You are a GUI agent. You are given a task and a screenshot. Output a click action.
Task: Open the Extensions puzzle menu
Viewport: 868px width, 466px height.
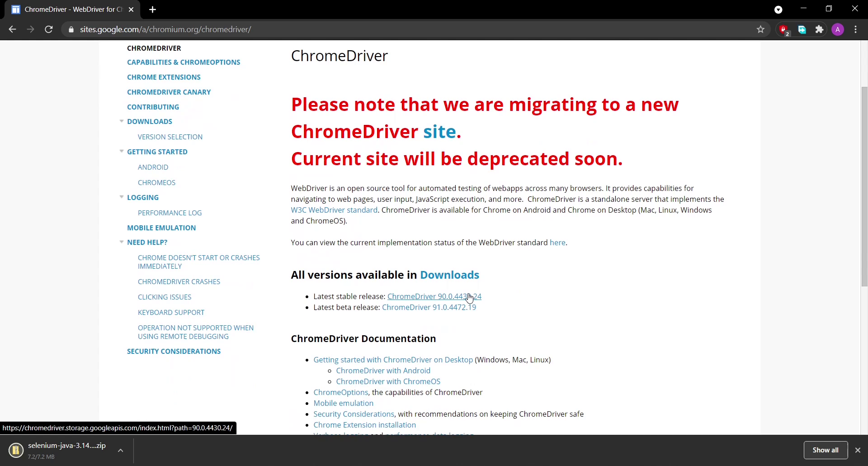[x=819, y=29]
